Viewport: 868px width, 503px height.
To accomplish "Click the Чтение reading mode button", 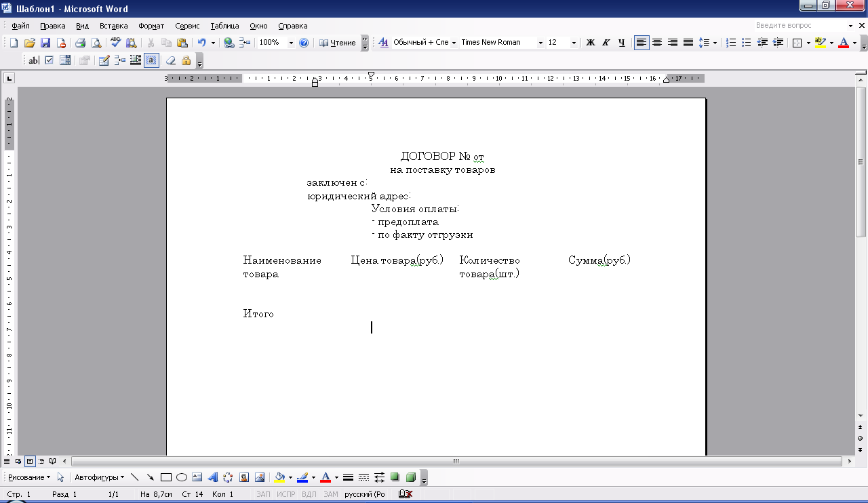I will [338, 43].
